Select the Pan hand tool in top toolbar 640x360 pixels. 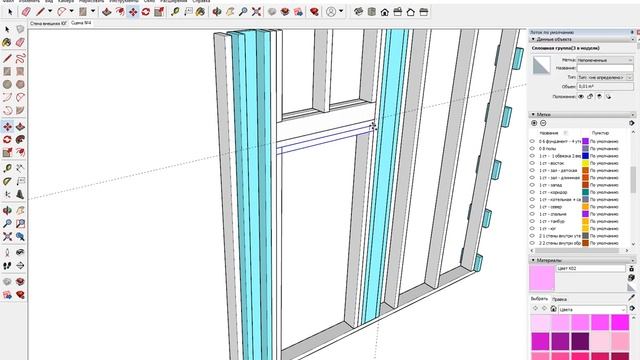(230, 12)
